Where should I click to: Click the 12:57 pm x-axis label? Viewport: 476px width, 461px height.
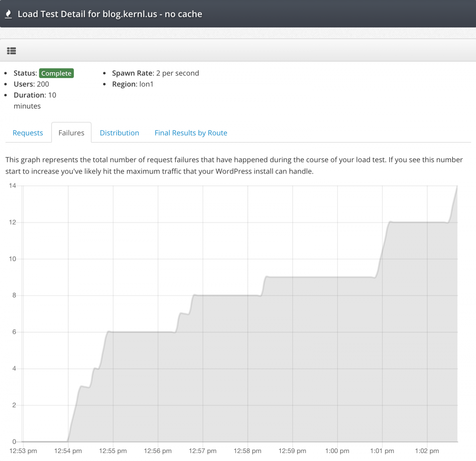click(x=203, y=451)
